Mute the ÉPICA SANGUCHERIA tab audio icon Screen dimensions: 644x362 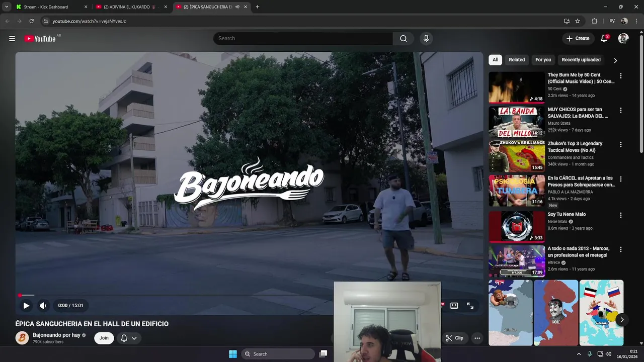click(237, 7)
